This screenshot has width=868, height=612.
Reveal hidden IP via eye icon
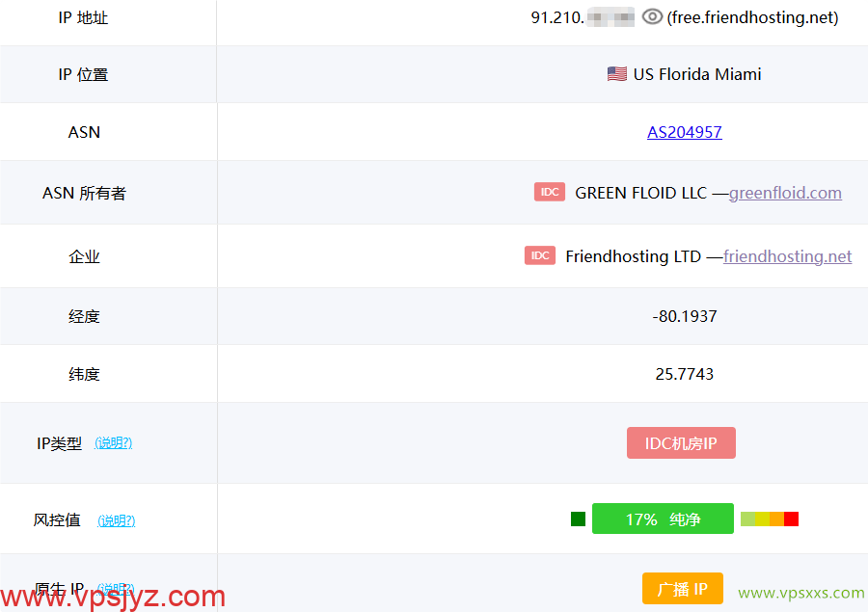(x=652, y=17)
